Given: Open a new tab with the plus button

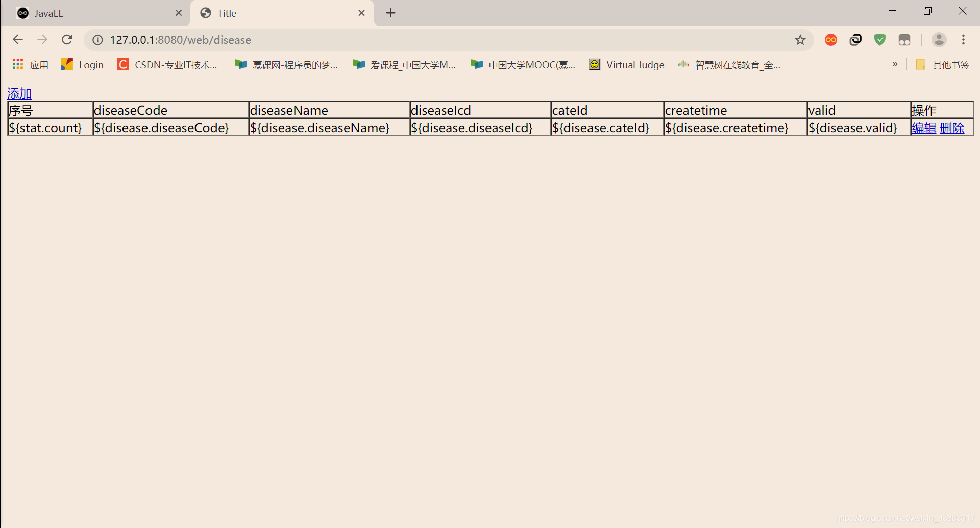Looking at the screenshot, I should click(x=391, y=13).
